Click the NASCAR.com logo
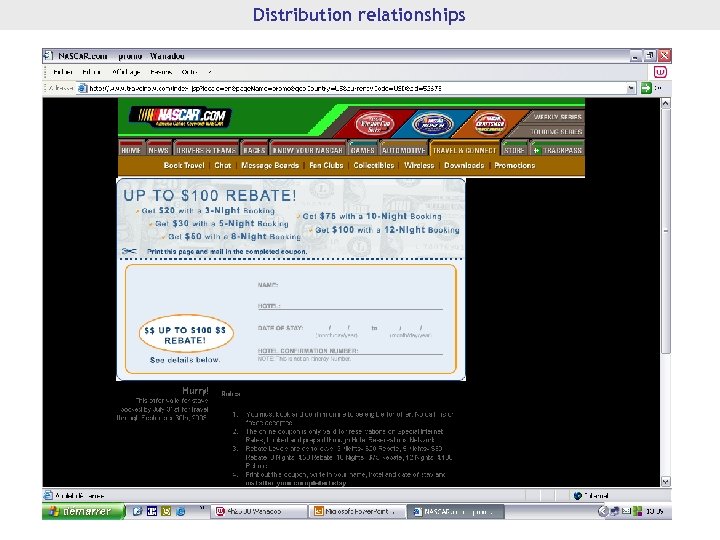Image resolution: width=720 pixels, height=540 pixels. click(x=180, y=117)
